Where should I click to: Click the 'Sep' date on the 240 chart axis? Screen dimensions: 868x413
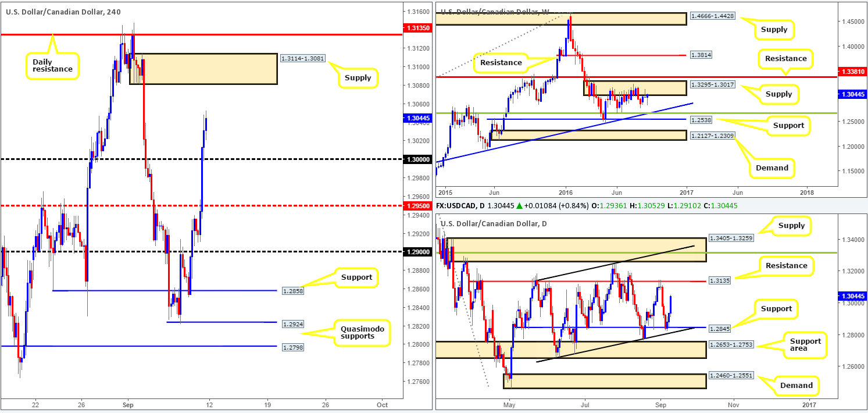[x=128, y=404]
